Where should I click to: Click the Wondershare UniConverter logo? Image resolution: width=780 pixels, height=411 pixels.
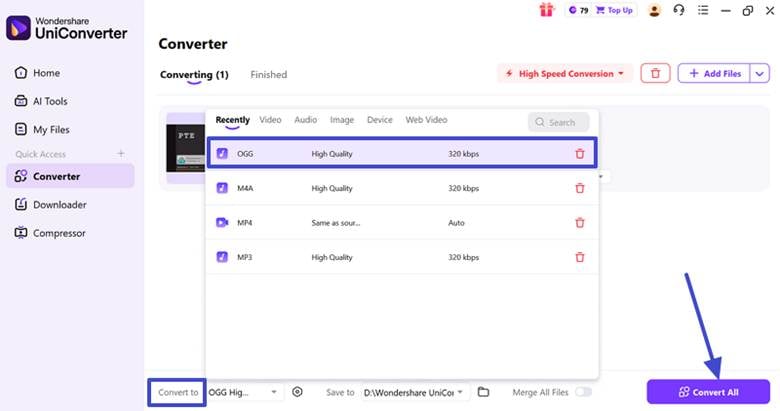point(67,28)
